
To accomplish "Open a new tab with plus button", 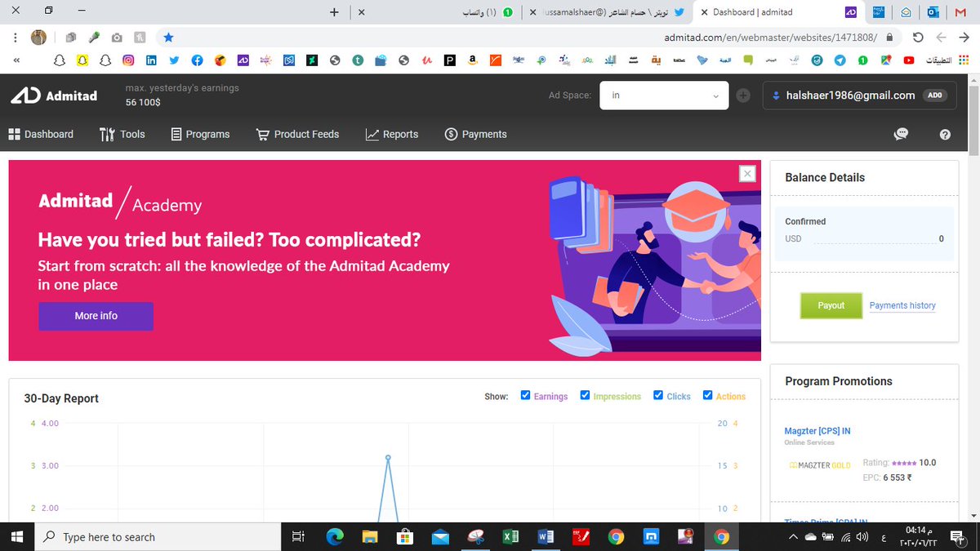I will coord(333,12).
